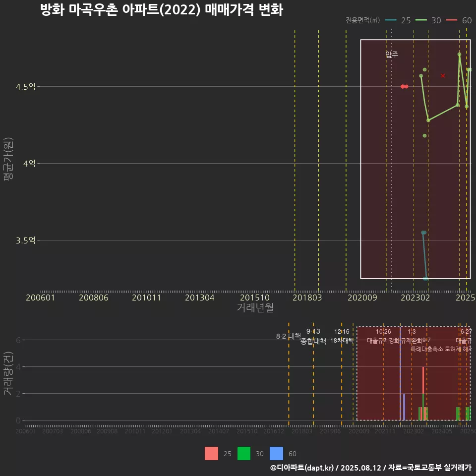Click the 10·26 대출규제강화 policy marker label
This screenshot has width=476, height=476.
383,336
